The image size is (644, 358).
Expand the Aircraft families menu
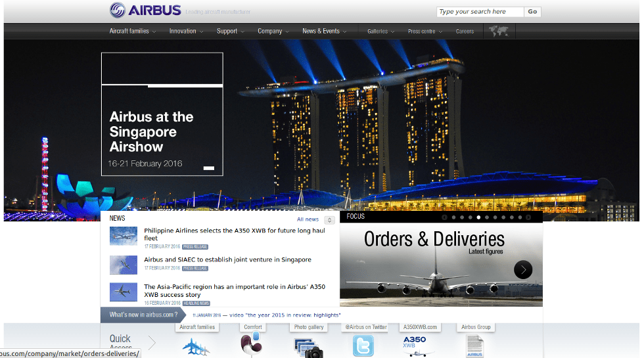(132, 31)
